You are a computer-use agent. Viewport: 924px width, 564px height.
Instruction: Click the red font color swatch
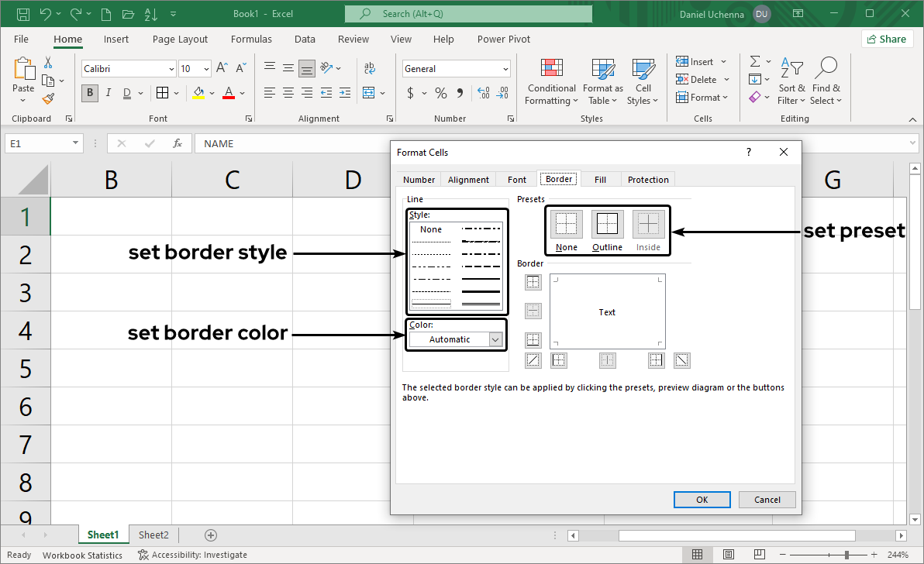point(229,93)
